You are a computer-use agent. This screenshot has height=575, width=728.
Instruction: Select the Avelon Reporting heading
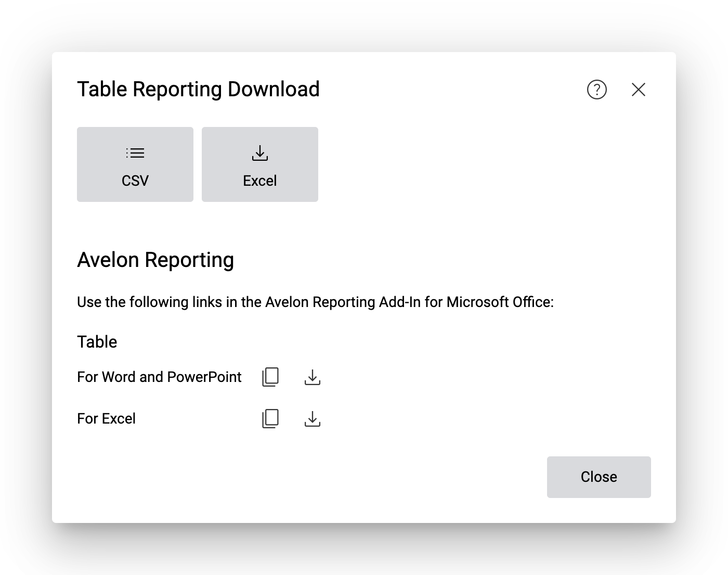click(x=155, y=260)
